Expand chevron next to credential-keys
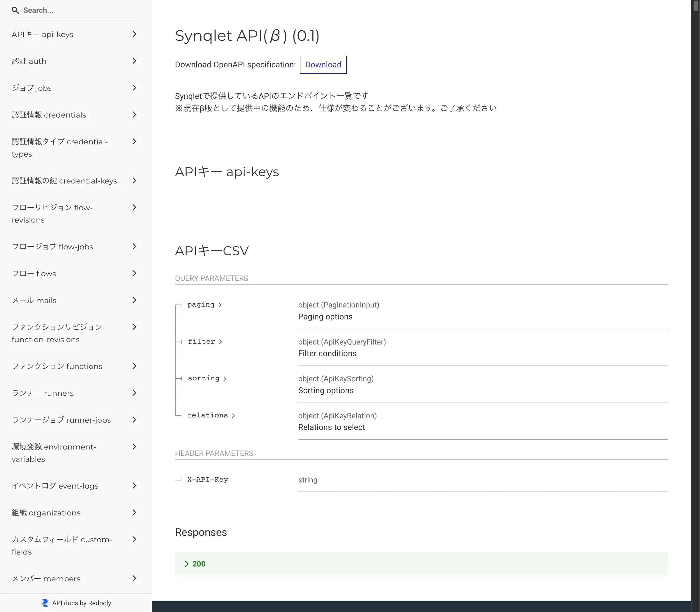The height and width of the screenshot is (612, 700). tap(134, 180)
